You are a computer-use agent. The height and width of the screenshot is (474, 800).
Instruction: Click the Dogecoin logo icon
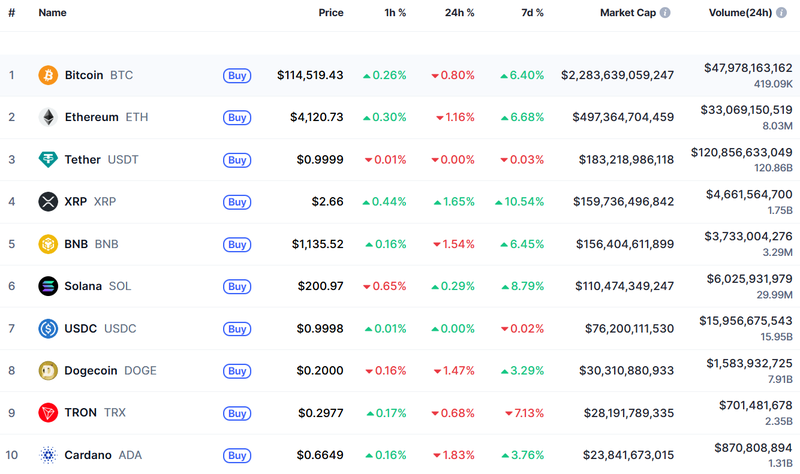[x=48, y=370]
